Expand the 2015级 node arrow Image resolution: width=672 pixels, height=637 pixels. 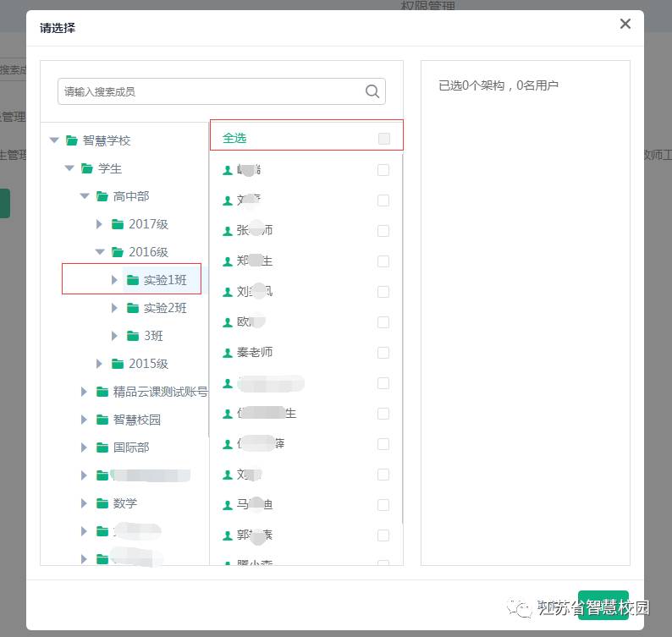(x=99, y=364)
